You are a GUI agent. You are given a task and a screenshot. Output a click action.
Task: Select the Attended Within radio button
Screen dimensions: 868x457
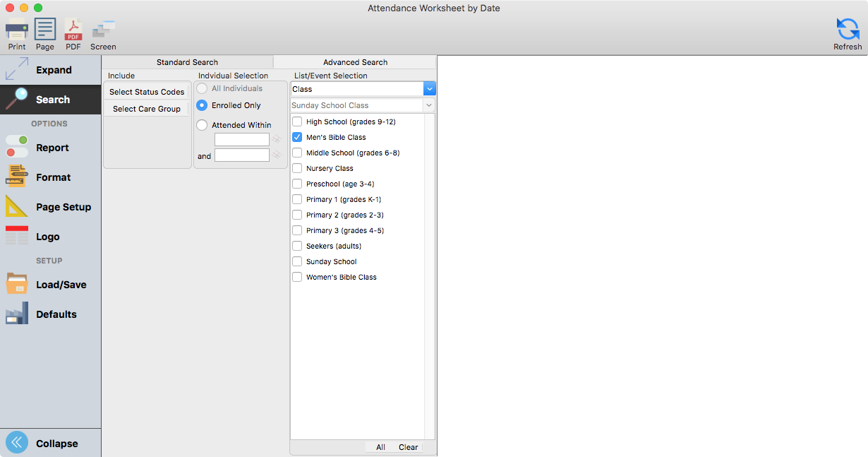pyautogui.click(x=202, y=125)
